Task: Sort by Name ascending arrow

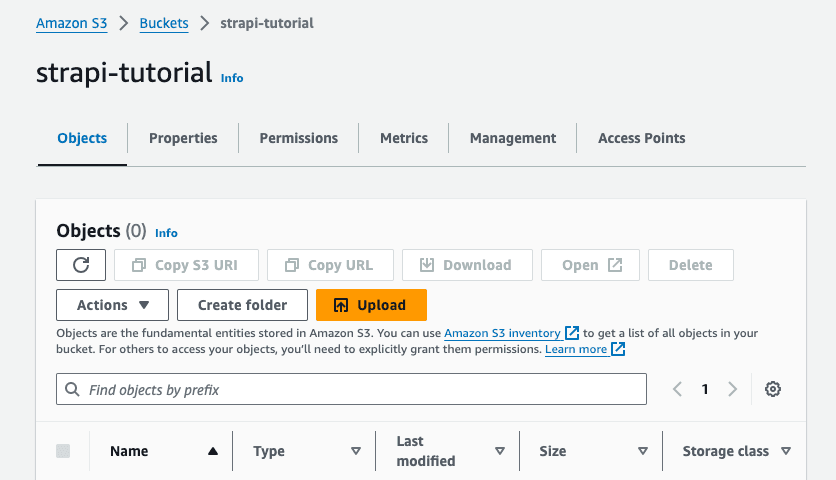Action: tap(213, 451)
